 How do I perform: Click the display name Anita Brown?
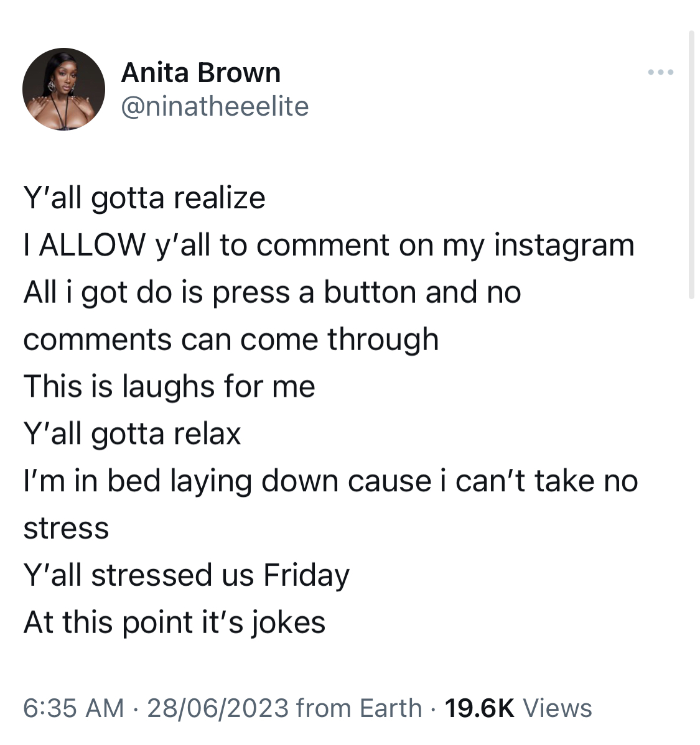click(x=201, y=73)
